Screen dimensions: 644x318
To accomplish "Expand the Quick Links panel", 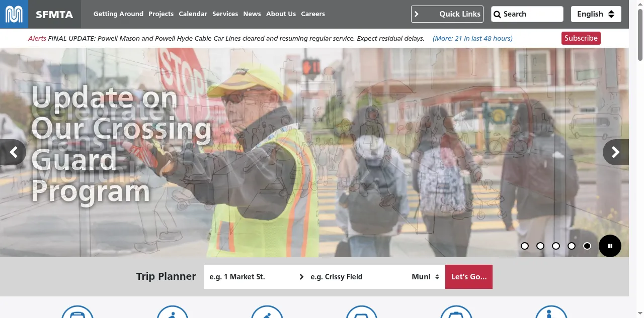I will click(x=447, y=14).
